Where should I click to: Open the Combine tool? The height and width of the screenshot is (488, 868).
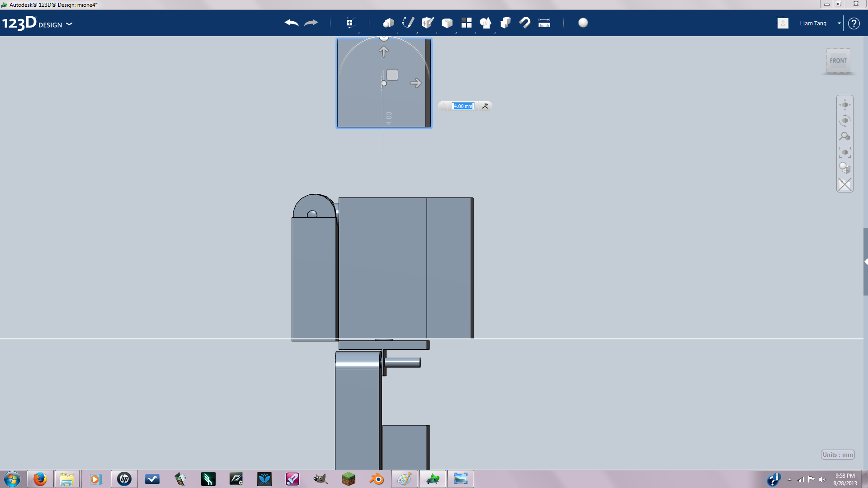505,23
